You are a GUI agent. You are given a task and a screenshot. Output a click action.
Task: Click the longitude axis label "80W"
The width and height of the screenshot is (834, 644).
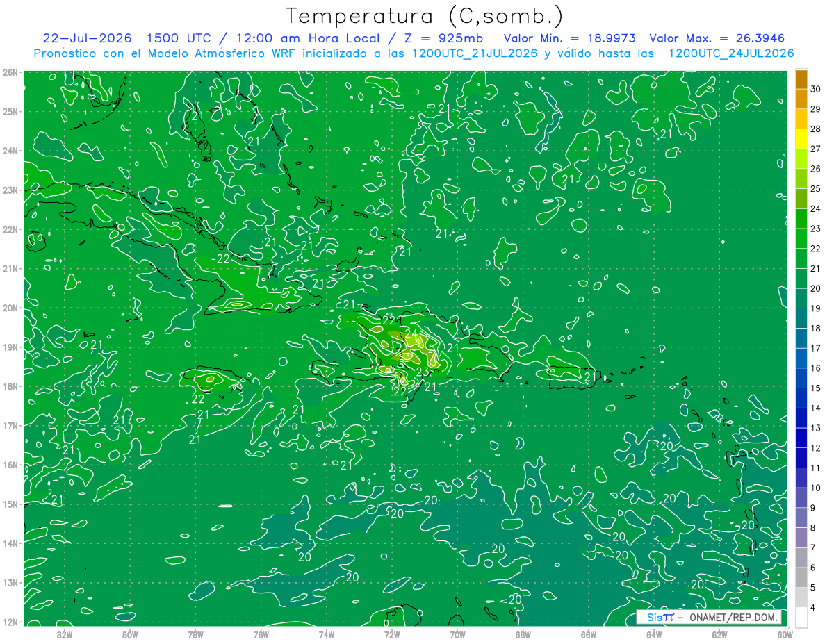click(129, 634)
